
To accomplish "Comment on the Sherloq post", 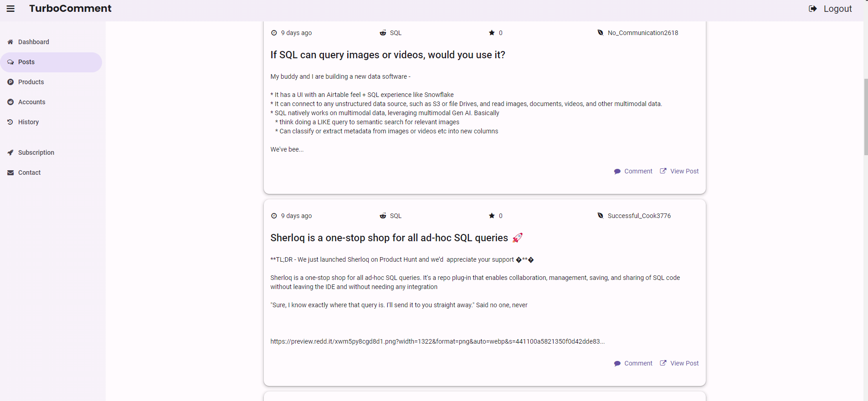I will 633,363.
